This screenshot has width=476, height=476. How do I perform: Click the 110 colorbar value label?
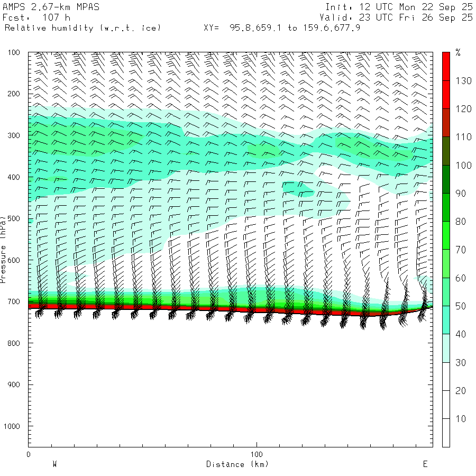pos(463,137)
